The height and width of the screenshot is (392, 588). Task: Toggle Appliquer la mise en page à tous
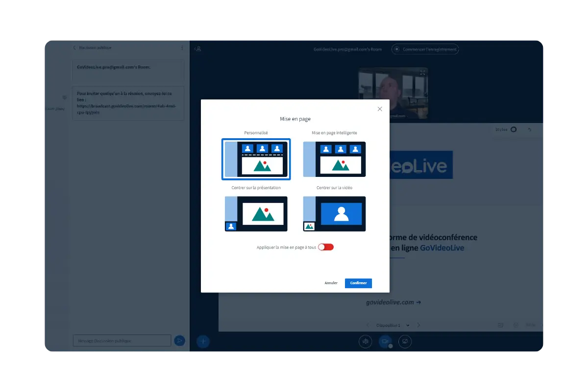pyautogui.click(x=326, y=247)
